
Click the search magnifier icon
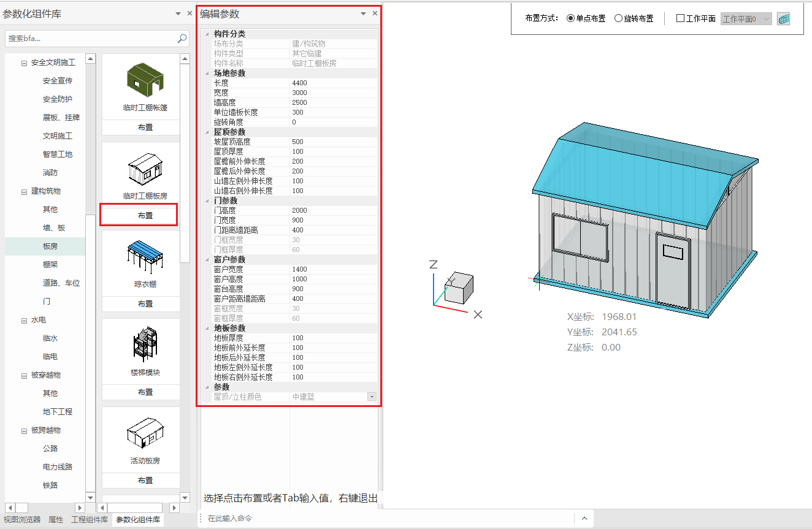point(182,39)
